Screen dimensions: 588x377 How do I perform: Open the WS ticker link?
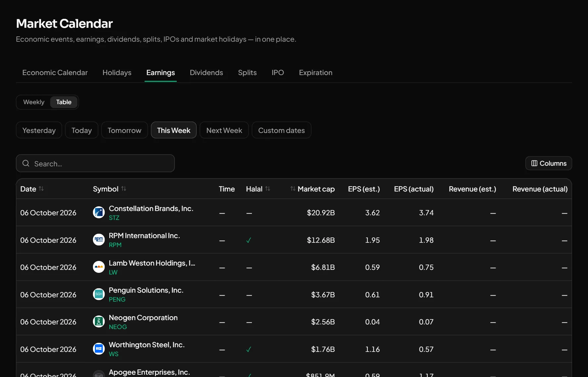tap(114, 354)
